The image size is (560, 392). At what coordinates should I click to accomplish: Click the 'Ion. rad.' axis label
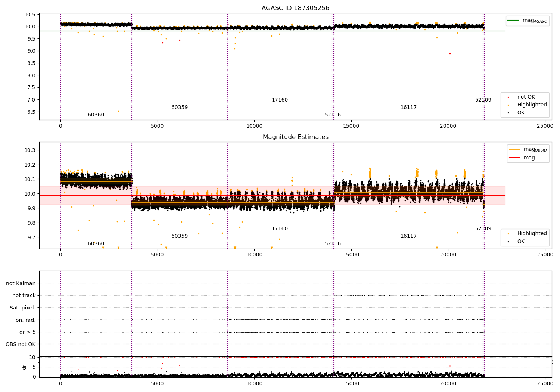(25, 320)
